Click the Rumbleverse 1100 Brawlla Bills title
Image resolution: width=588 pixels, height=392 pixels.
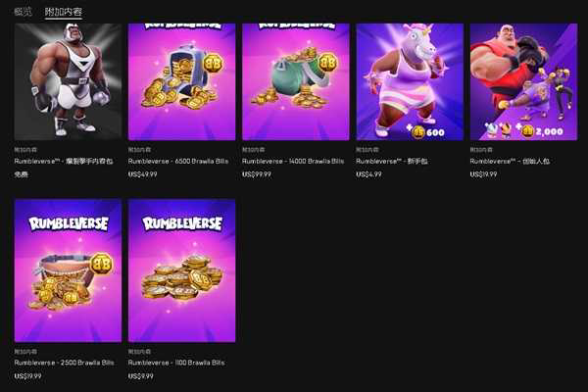tap(176, 363)
